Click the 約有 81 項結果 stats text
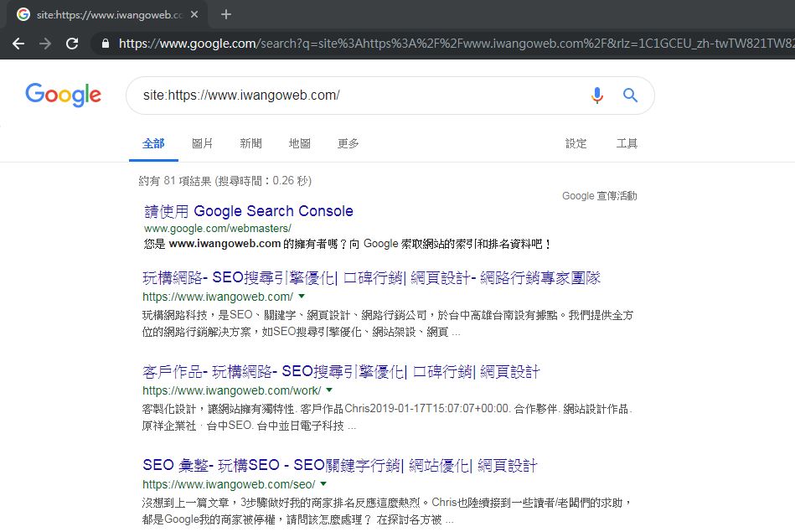Viewport: 795px width, 532px height. point(225,181)
